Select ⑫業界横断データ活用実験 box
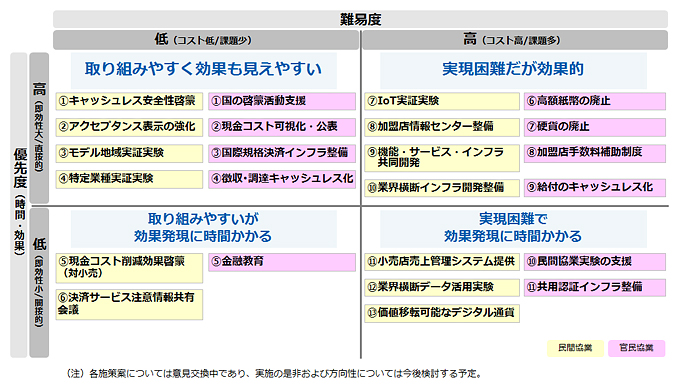The width and height of the screenshot is (680, 390). pyautogui.click(x=442, y=288)
